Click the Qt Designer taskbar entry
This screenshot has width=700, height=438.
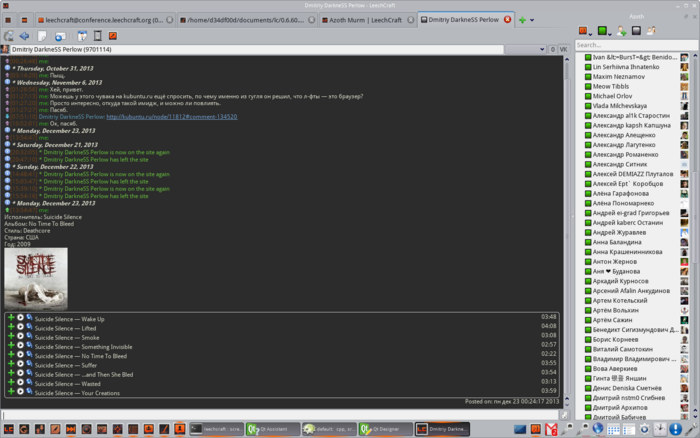pos(386,429)
